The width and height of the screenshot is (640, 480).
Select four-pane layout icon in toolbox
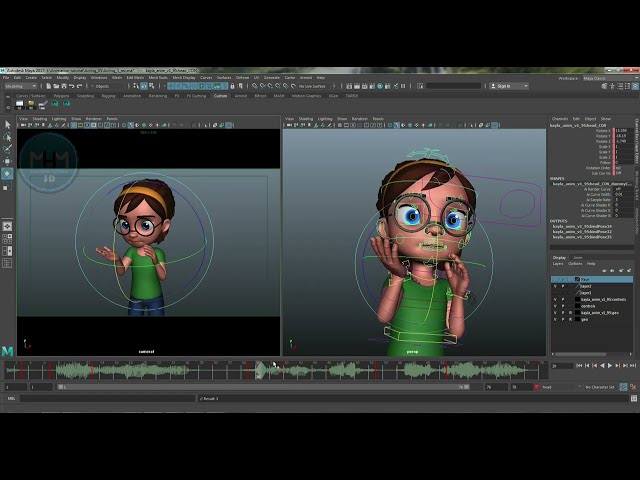7,239
